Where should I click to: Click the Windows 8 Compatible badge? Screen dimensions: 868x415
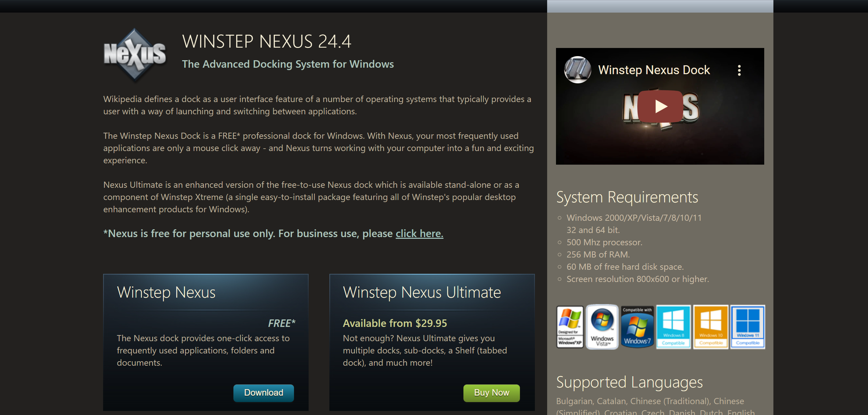pos(673,327)
